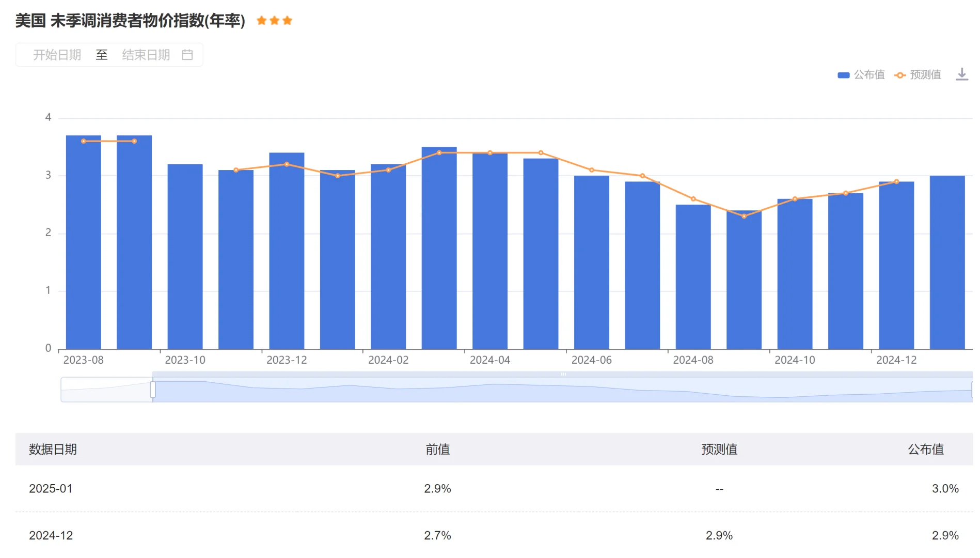Click the 2023-08 blue bar

click(x=84, y=242)
